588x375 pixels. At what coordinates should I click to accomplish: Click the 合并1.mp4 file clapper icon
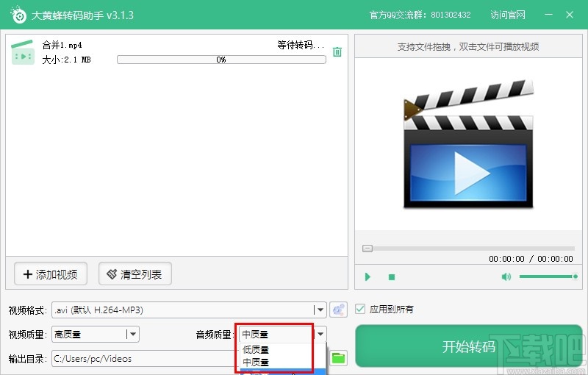[23, 52]
